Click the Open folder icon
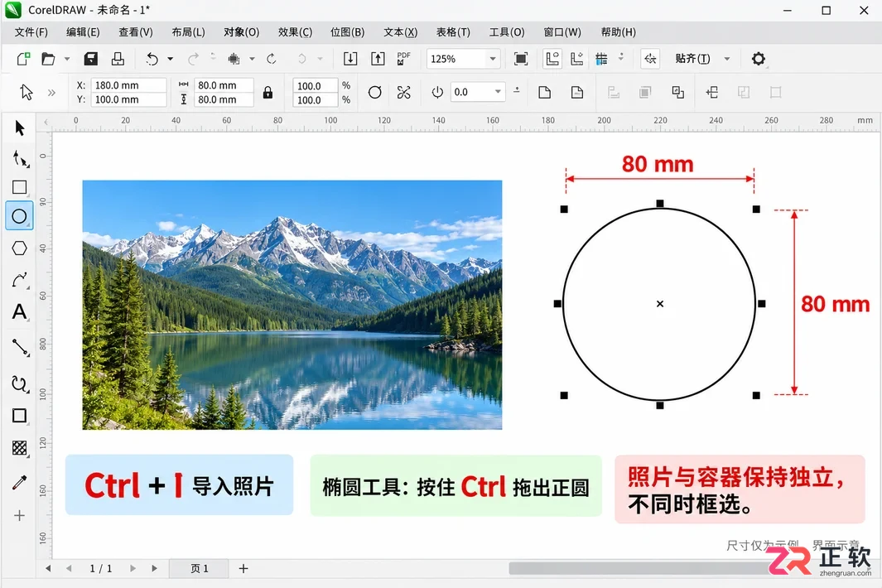The width and height of the screenshot is (882, 588). (x=48, y=59)
